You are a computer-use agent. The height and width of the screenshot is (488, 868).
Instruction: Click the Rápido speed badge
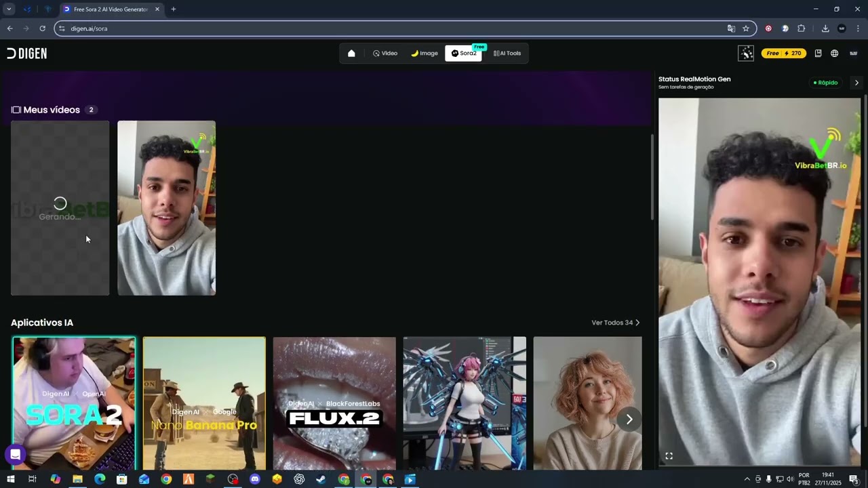click(x=825, y=83)
